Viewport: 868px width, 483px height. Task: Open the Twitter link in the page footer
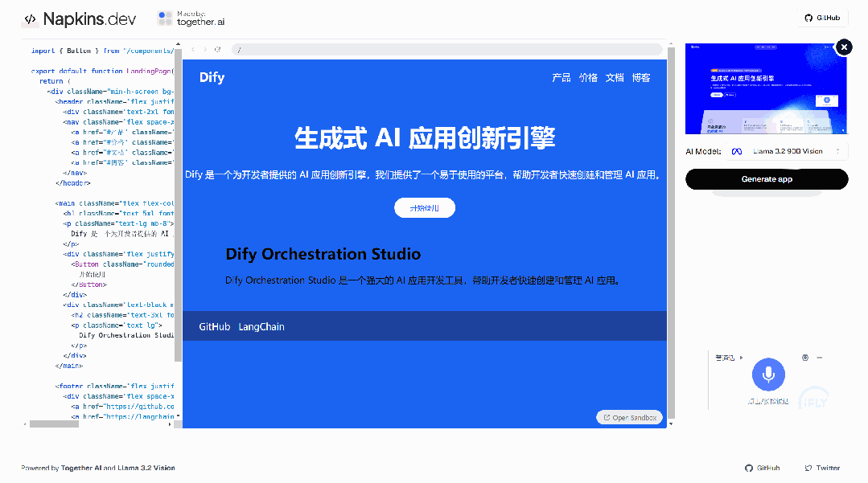click(822, 468)
